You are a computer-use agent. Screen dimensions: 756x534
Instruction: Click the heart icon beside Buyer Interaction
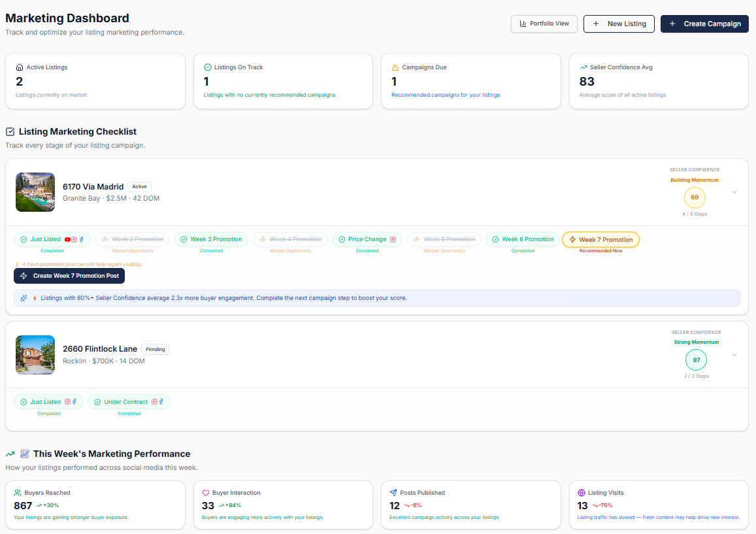pyautogui.click(x=205, y=493)
